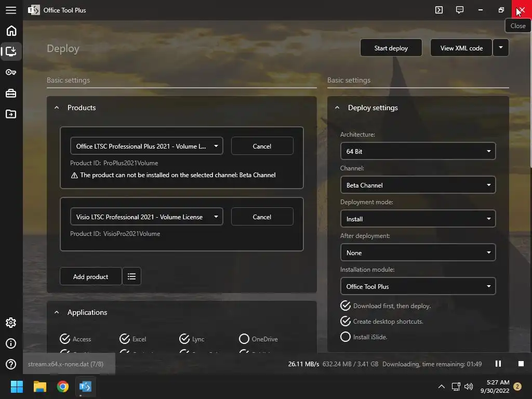Select the right Basic settings tab

click(349, 81)
